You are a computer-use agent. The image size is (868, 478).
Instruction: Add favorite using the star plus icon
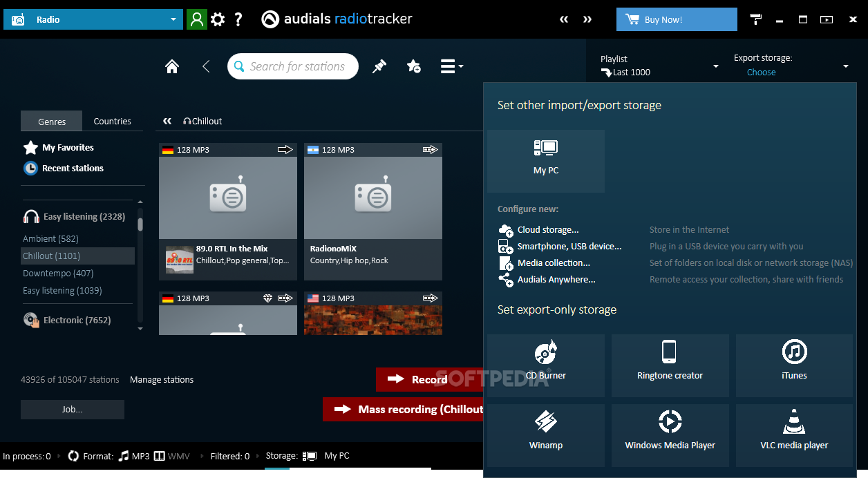pos(414,66)
